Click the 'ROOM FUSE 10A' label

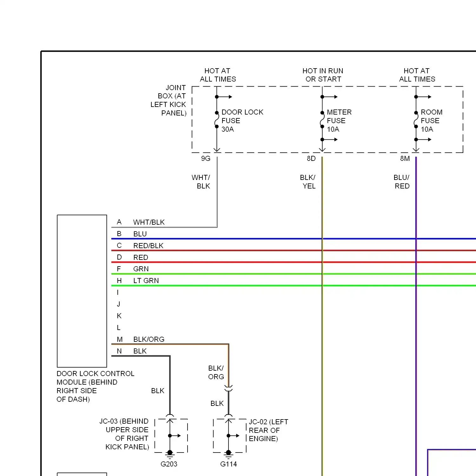(x=431, y=121)
